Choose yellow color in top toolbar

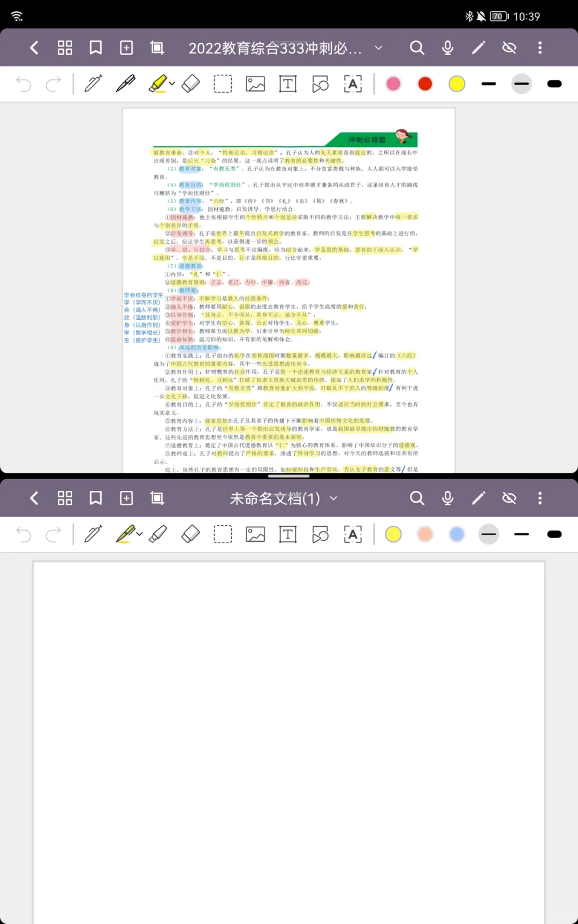457,84
